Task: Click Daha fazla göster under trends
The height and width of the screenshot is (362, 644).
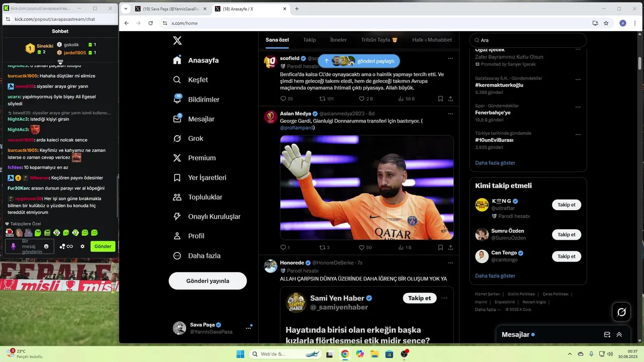Action: (495, 163)
